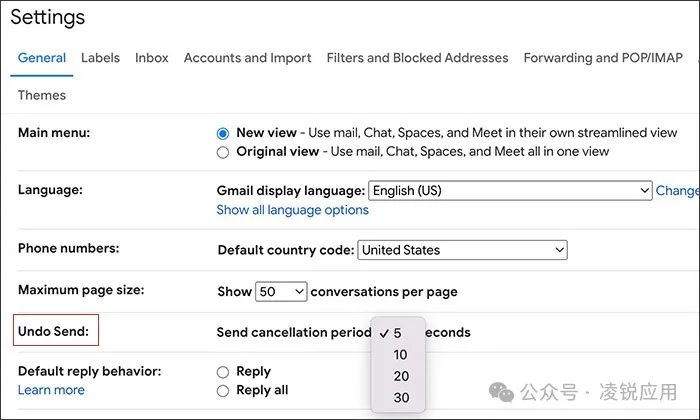Click the Maximum page size: label

[81, 290]
